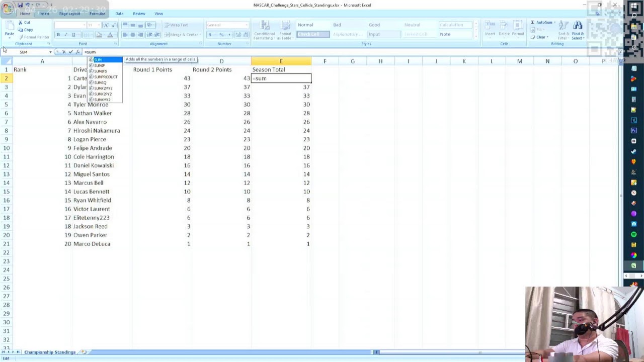Choose SUM from the autocomplete list
This screenshot has height=362, width=644.
click(105, 60)
